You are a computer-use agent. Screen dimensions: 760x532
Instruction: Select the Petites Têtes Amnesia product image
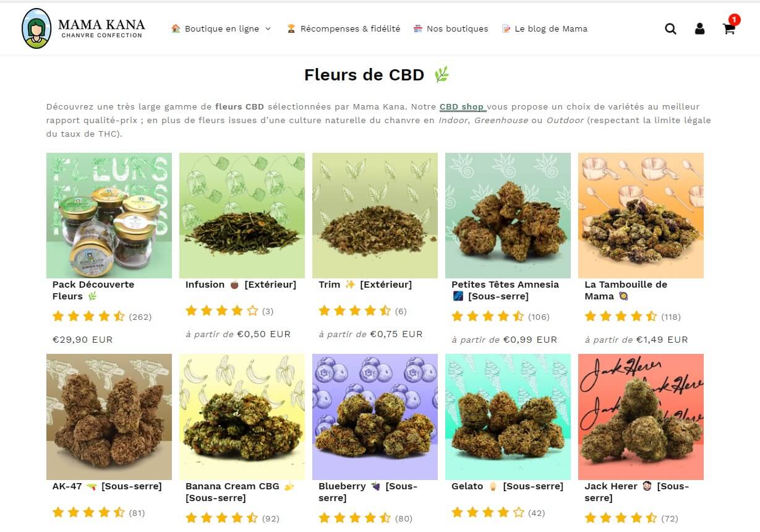click(508, 215)
